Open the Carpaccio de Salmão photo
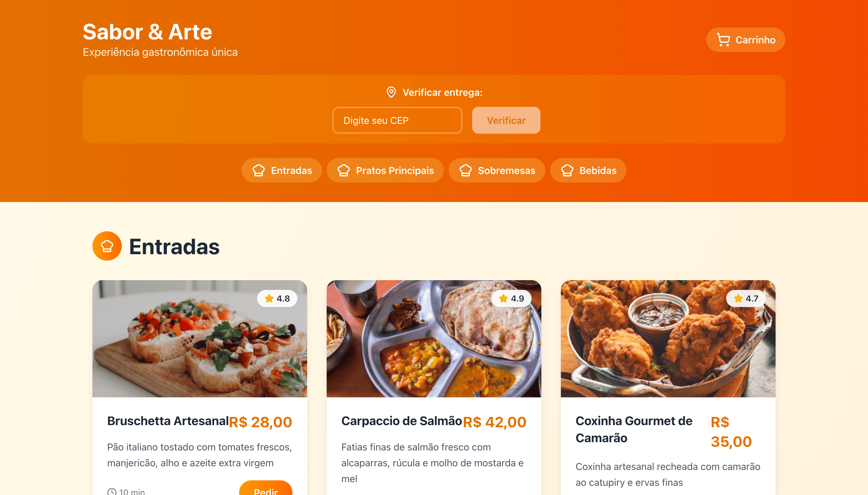 click(x=434, y=339)
